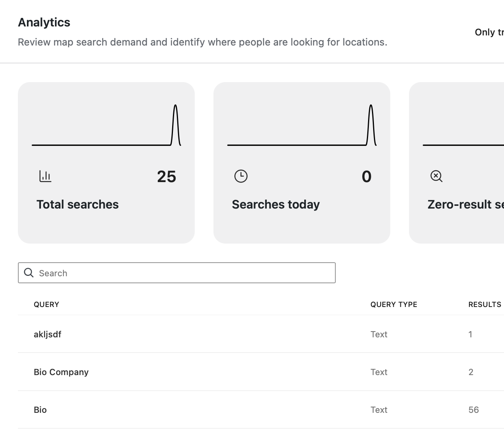504x435 pixels.
Task: Select the akljsdf query row
Action: [48, 334]
